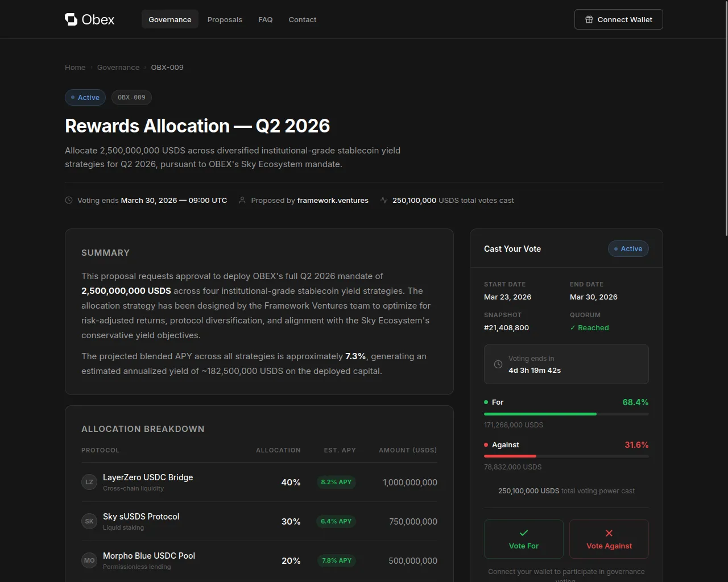Click the person icon beside Proposed by
The image size is (728, 582).
click(x=242, y=200)
